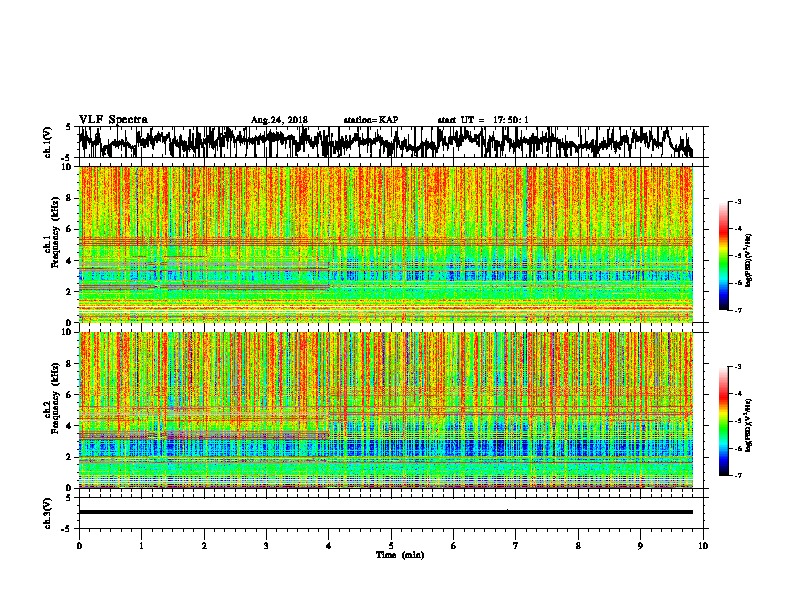Select the "start UT = 17:50: 1" text
Viewport: 792px width, 612px height.
point(483,120)
